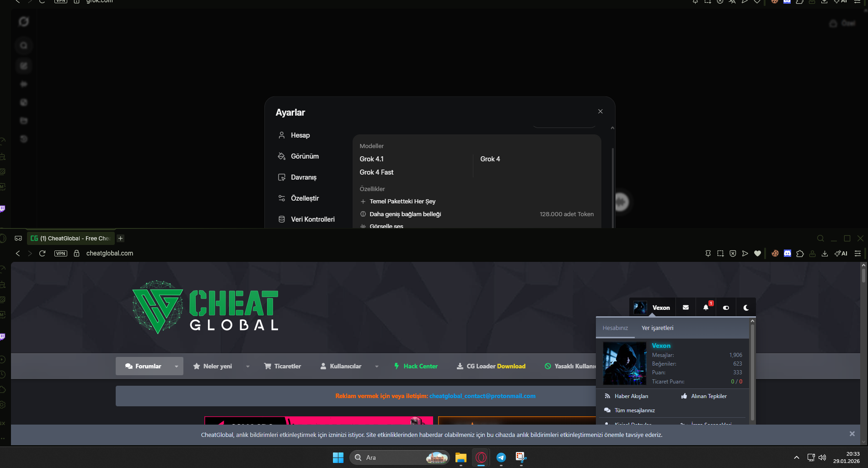Open Alınan Tepkiler in the account menu
The height and width of the screenshot is (468, 868).
point(704,396)
